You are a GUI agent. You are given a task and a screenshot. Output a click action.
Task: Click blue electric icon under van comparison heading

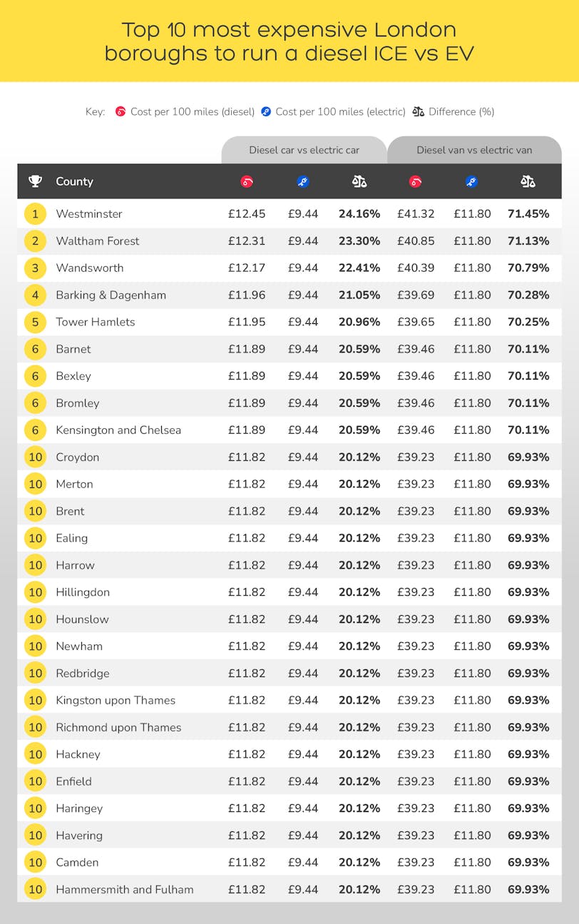(x=472, y=182)
